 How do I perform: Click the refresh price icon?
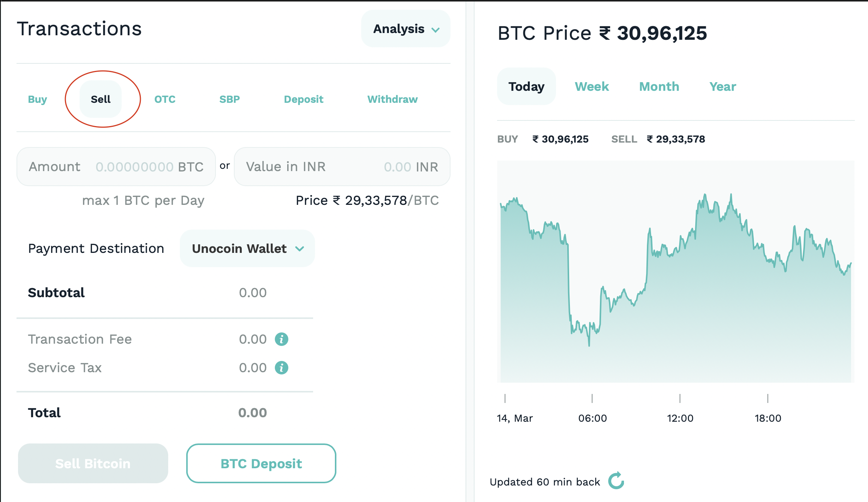tap(616, 481)
